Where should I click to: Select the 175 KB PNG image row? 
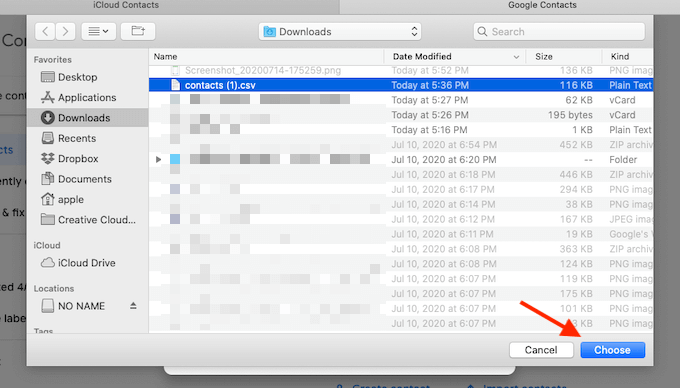(x=401, y=293)
